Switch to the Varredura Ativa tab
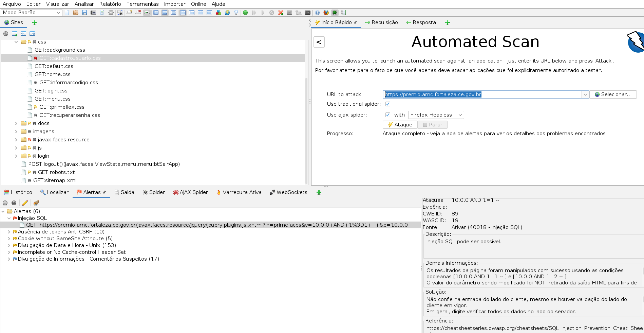 (239, 192)
